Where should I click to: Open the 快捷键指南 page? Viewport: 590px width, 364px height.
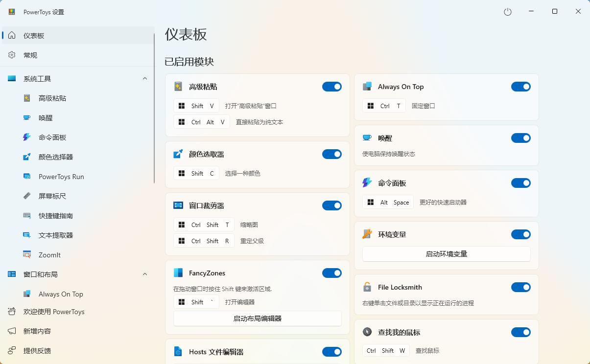click(78, 216)
